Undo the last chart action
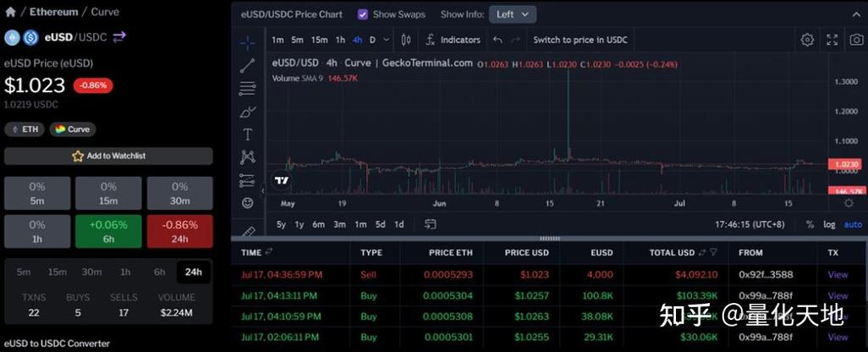This screenshot has width=868, height=352. [x=497, y=40]
